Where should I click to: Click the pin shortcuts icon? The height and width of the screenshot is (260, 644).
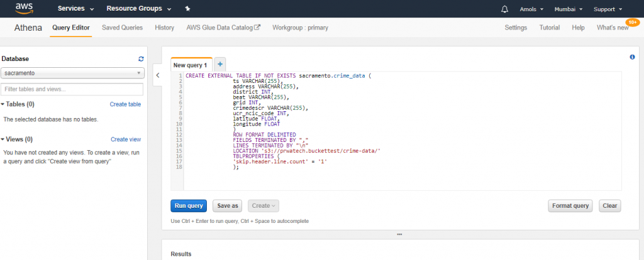[187, 9]
